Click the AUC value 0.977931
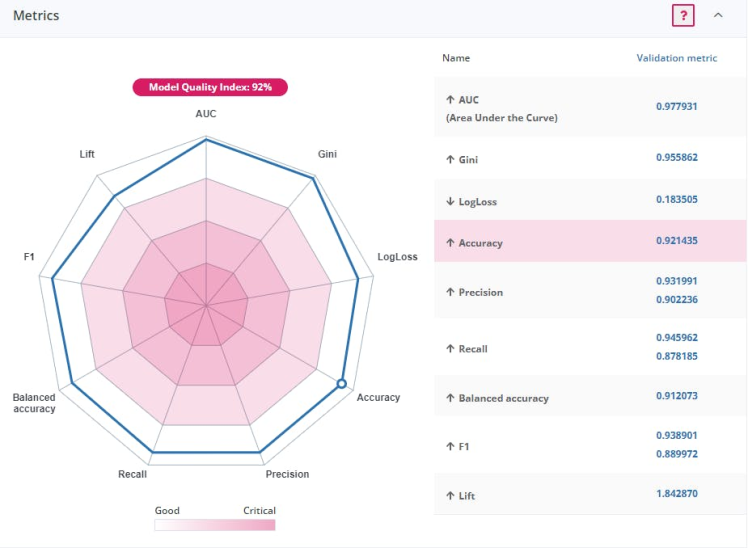The image size is (748, 548). coord(676,106)
